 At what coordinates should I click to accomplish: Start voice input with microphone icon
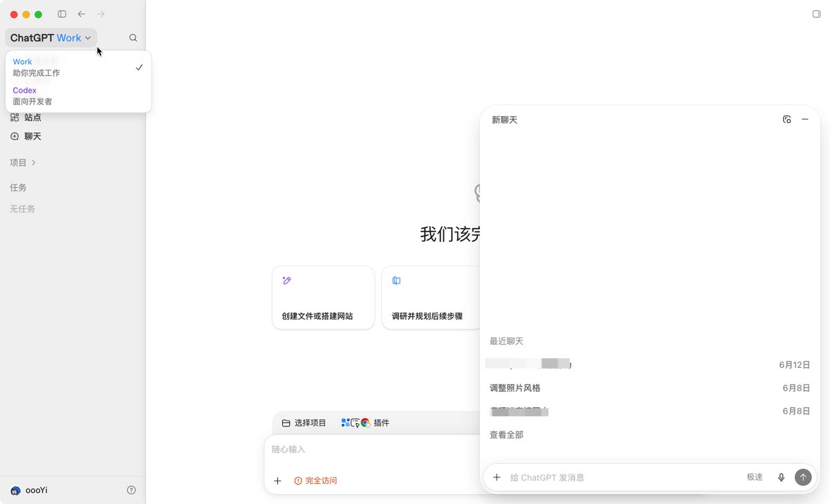click(x=782, y=477)
